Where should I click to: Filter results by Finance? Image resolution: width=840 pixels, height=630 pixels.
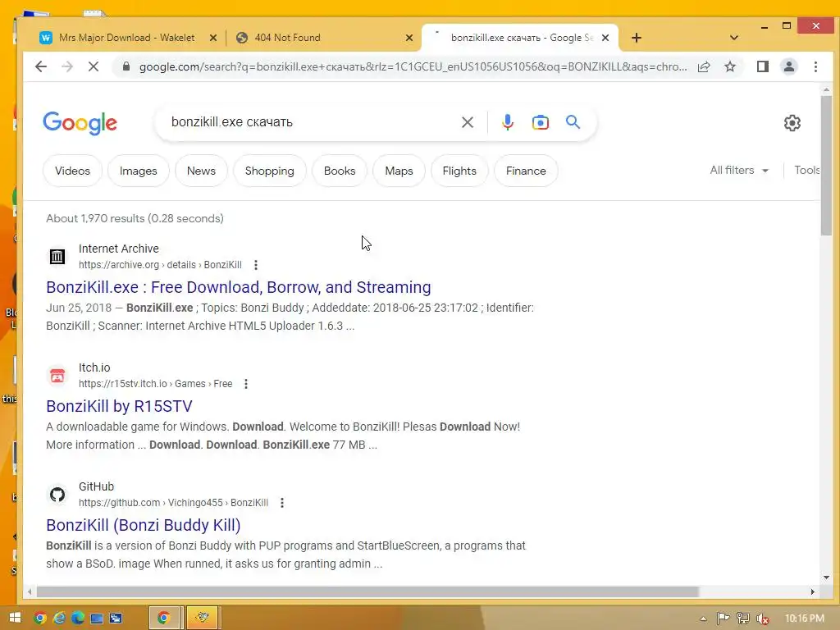pyautogui.click(x=526, y=171)
